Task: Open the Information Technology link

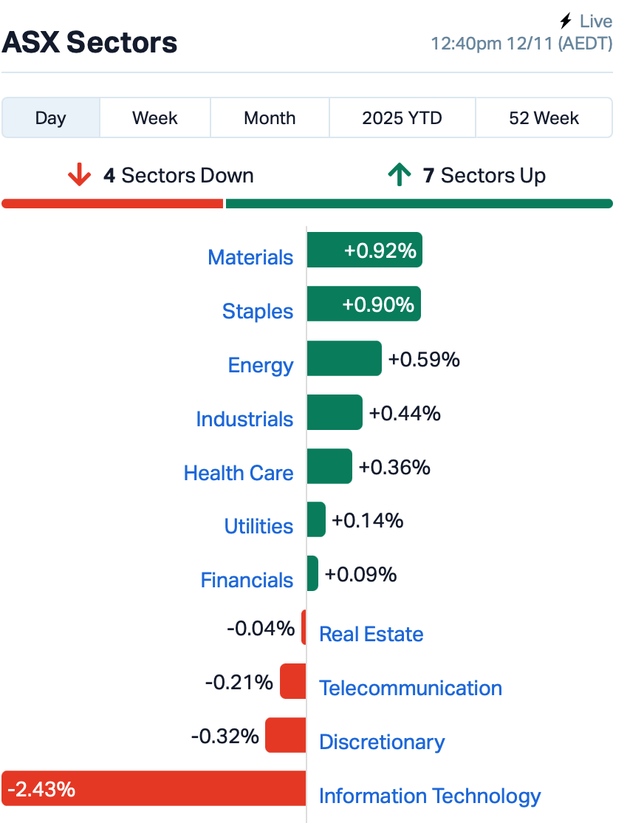Action: (x=429, y=796)
